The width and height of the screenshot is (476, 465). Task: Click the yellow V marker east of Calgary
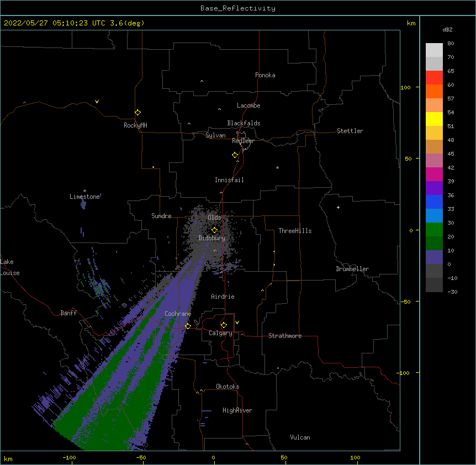point(237,323)
